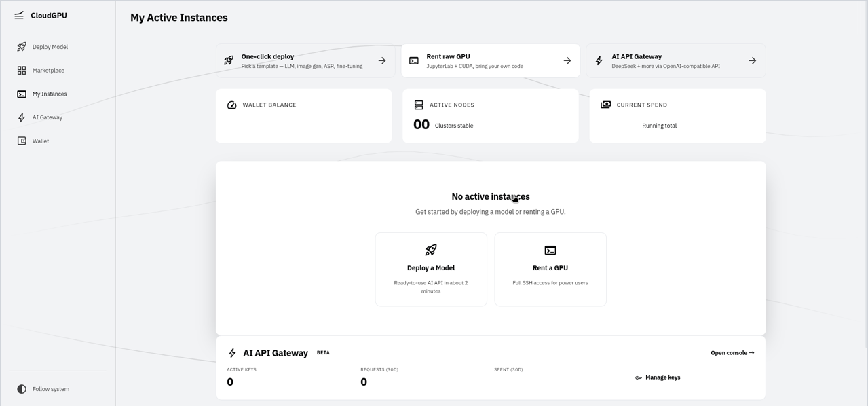Viewport: 868px width, 406px height.
Task: Click the CloudGPU logo icon
Action: 19,15
